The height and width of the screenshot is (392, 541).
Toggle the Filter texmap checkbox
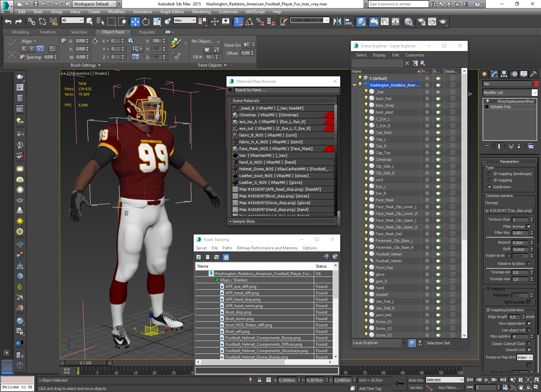click(x=529, y=226)
